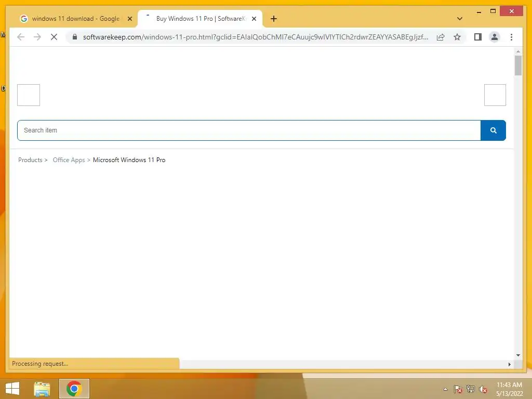Open network status tray icon
Viewport: 532px width, 399px height.
click(471, 389)
